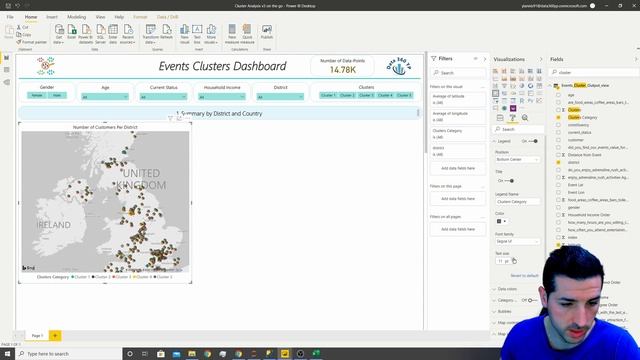
Task: Open the Analytics magnifier tab
Action: point(525,118)
